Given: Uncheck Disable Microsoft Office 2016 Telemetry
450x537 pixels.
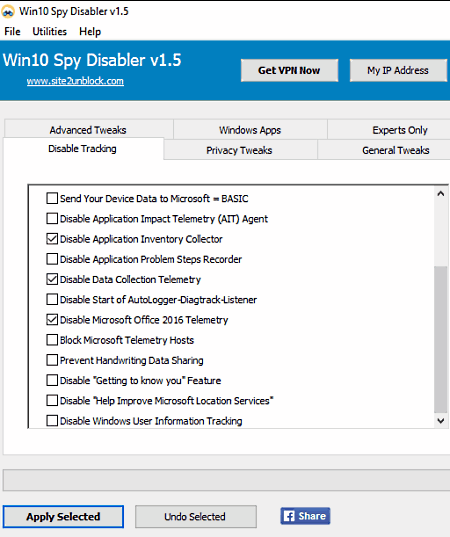Looking at the screenshot, I should [52, 320].
